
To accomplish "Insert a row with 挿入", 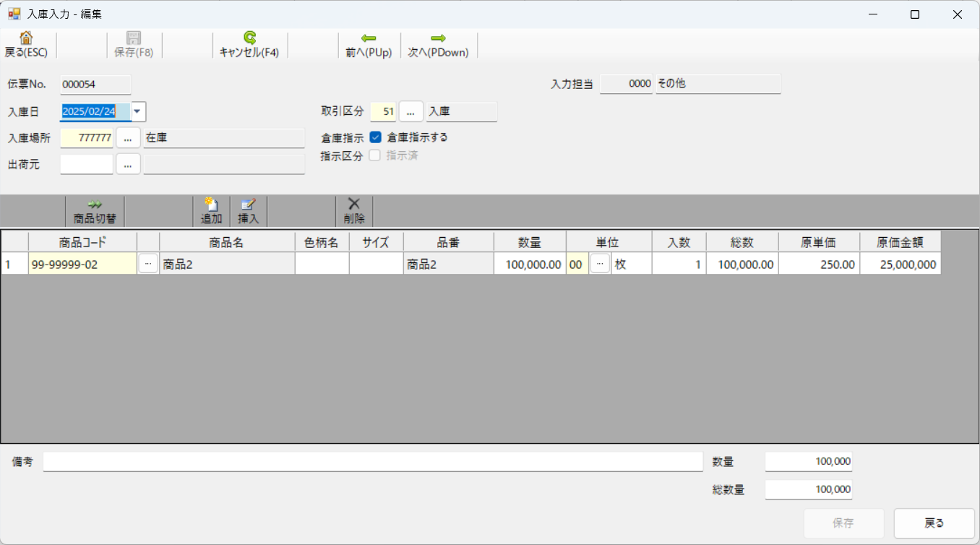I will pos(249,206).
